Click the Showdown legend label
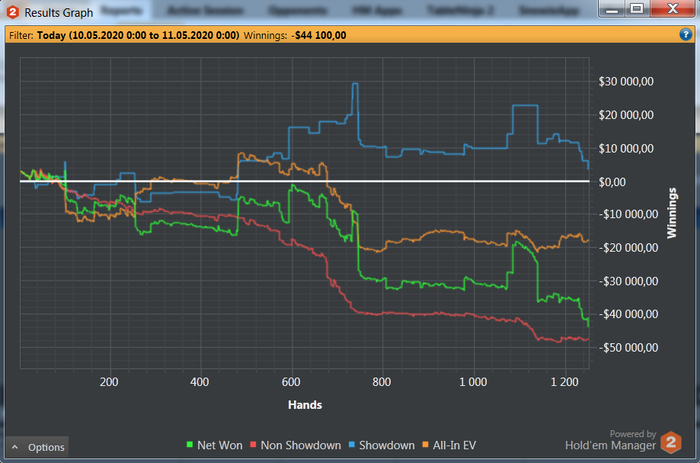 point(387,445)
